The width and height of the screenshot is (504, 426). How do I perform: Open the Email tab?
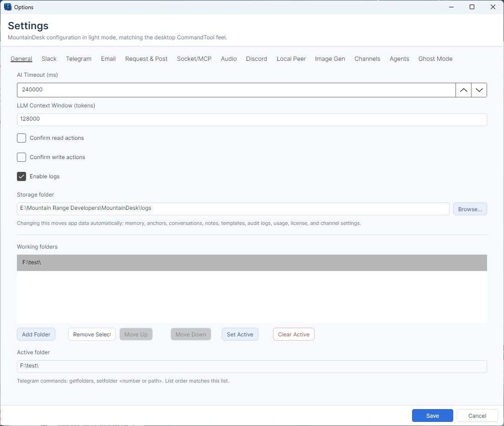(x=108, y=59)
